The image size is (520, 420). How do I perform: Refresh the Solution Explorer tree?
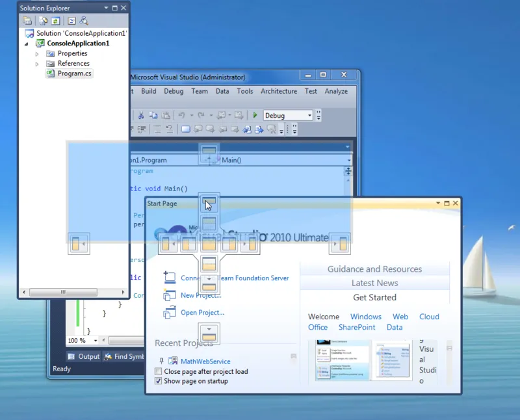pyautogui.click(x=55, y=21)
